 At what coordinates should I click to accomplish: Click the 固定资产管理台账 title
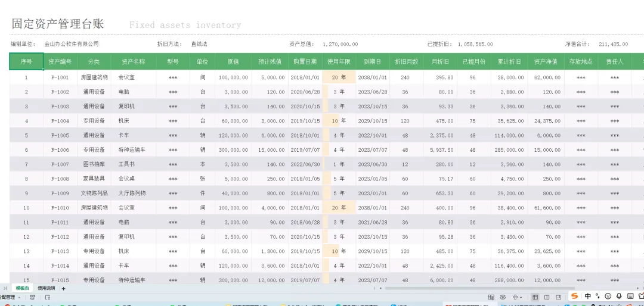(57, 23)
